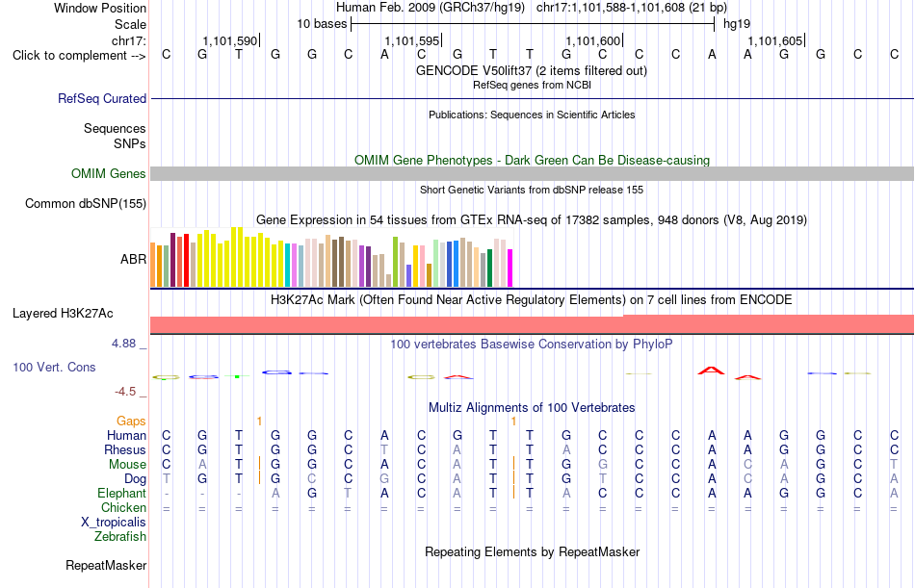
Task: Select the Dog species row label
Action: coord(136,479)
